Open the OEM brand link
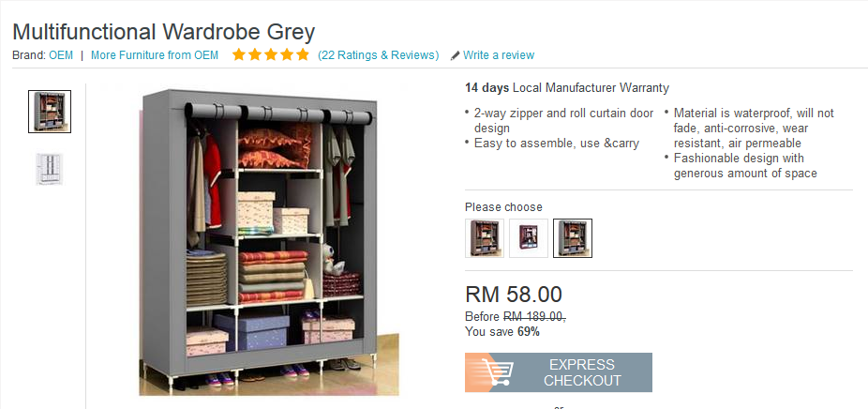868x409 pixels. (x=61, y=55)
